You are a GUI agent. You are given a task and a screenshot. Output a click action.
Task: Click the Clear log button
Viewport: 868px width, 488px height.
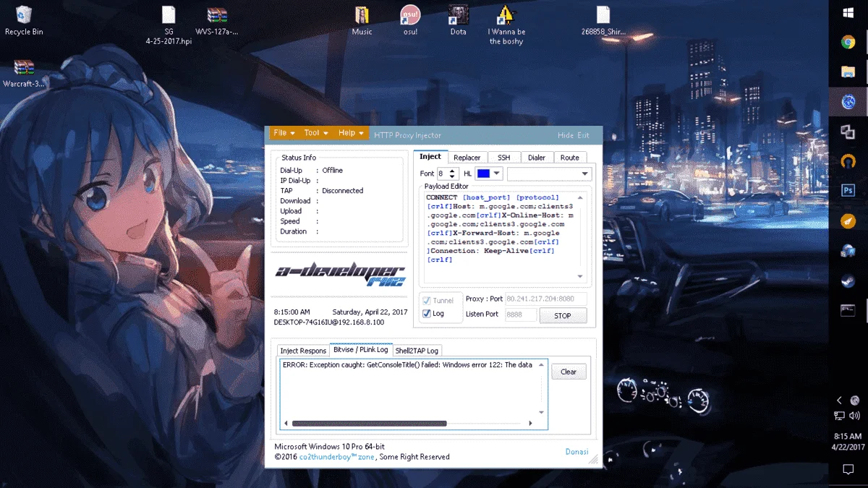(569, 372)
